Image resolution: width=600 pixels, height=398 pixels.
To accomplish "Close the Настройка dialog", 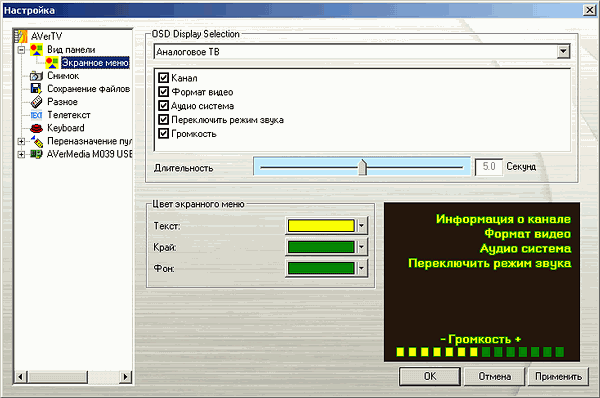I will click(x=589, y=10).
